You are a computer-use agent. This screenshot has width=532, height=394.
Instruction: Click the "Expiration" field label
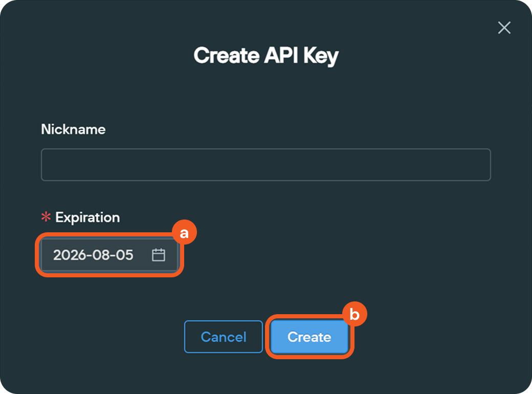pos(87,217)
